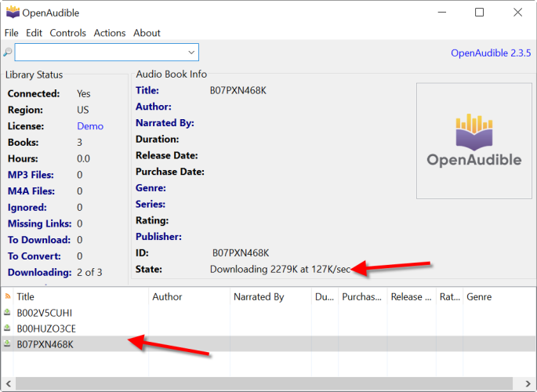537x392 pixels.
Task: Select book row B002V5CUHI
Action: pos(268,313)
